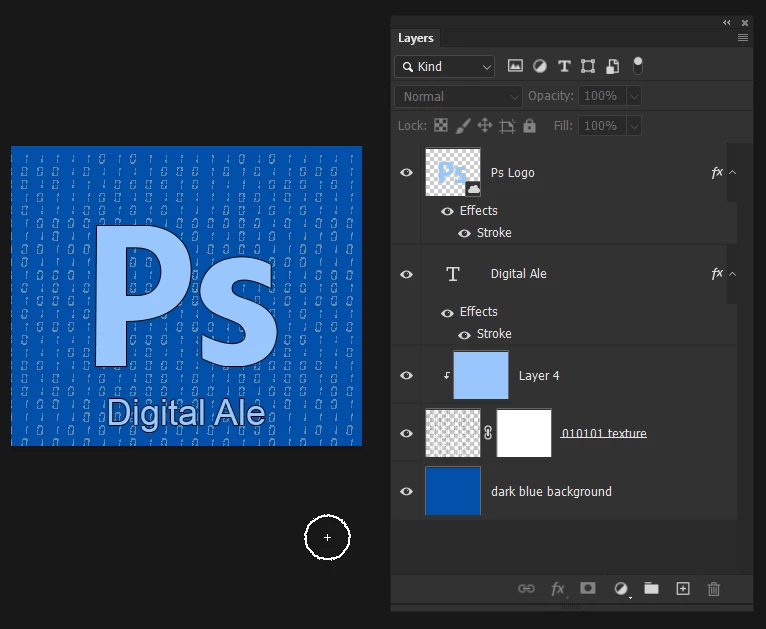Screen dimensions: 766x629
Task: Toggle Stroke effect visibility on Ps Logo
Action: click(464, 233)
